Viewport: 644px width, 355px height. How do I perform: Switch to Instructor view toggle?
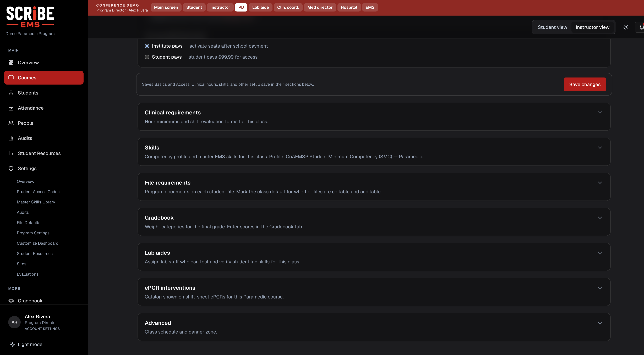coord(592,27)
